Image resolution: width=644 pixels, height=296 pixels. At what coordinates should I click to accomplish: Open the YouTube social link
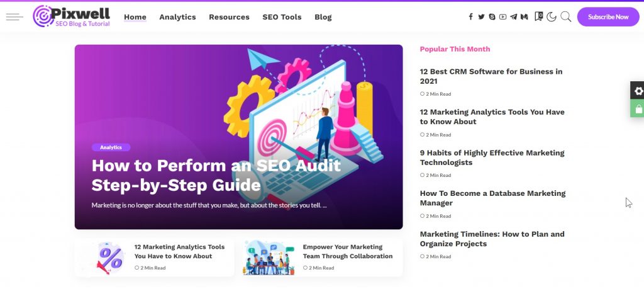pos(502,17)
